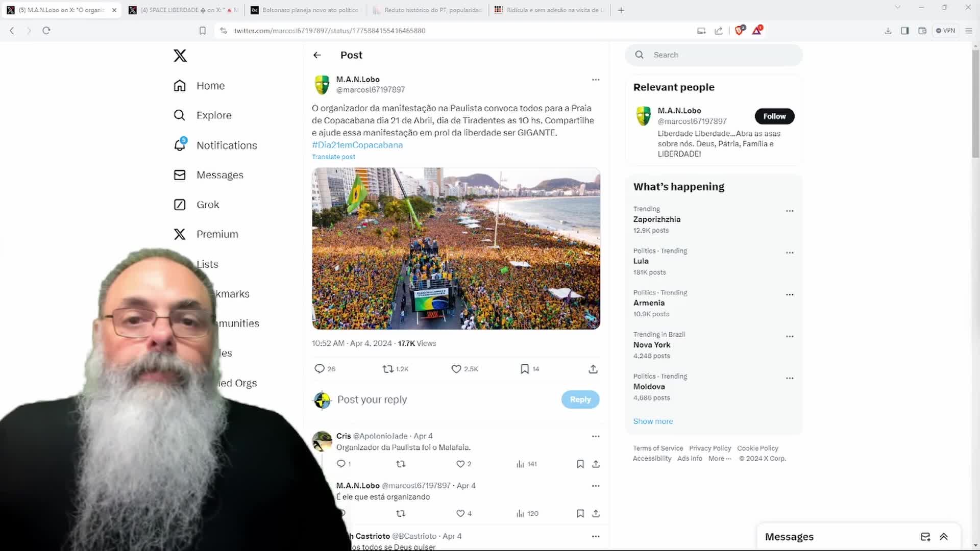Toggle the Brave VPN in the toolbar

pos(946,31)
